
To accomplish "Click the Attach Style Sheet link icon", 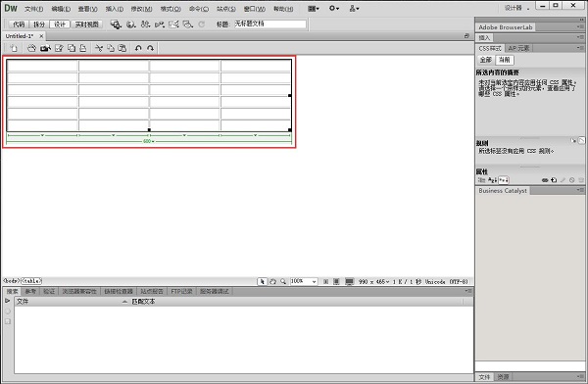I will (x=545, y=180).
